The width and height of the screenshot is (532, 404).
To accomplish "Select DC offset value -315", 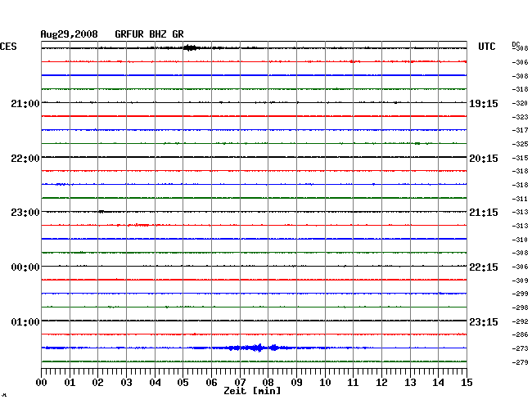I will (x=520, y=158).
